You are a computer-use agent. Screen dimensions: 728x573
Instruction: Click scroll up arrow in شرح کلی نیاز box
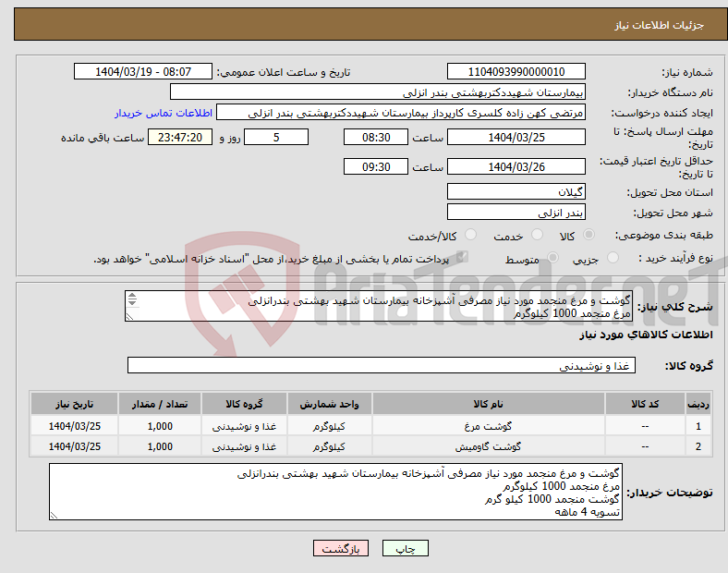pyautogui.click(x=132, y=296)
